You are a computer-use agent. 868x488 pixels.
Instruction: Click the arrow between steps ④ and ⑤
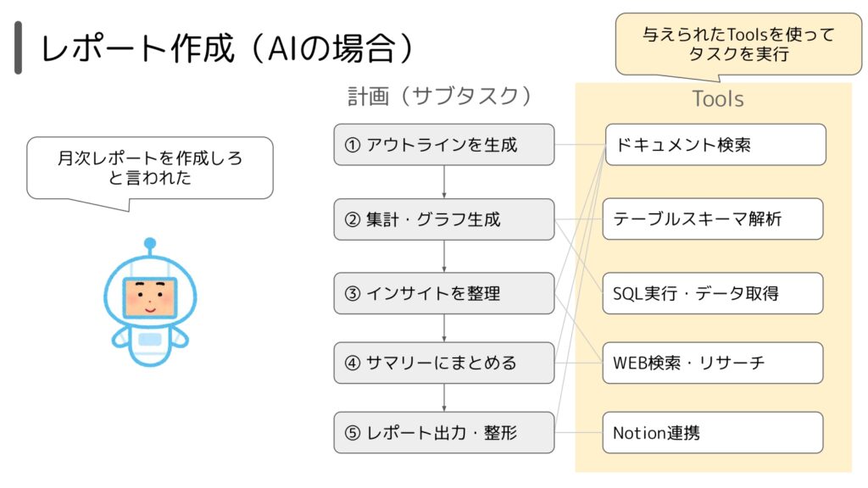444,398
